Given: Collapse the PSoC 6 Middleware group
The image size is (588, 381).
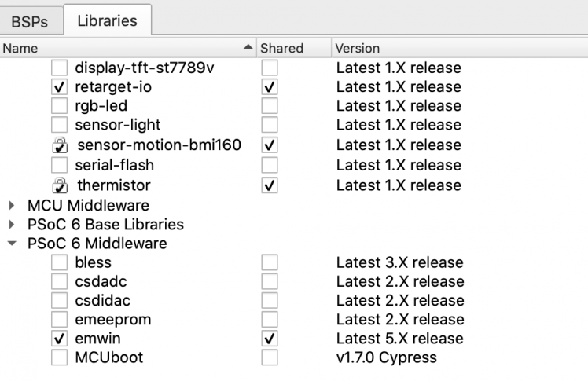Looking at the screenshot, I should (x=12, y=244).
